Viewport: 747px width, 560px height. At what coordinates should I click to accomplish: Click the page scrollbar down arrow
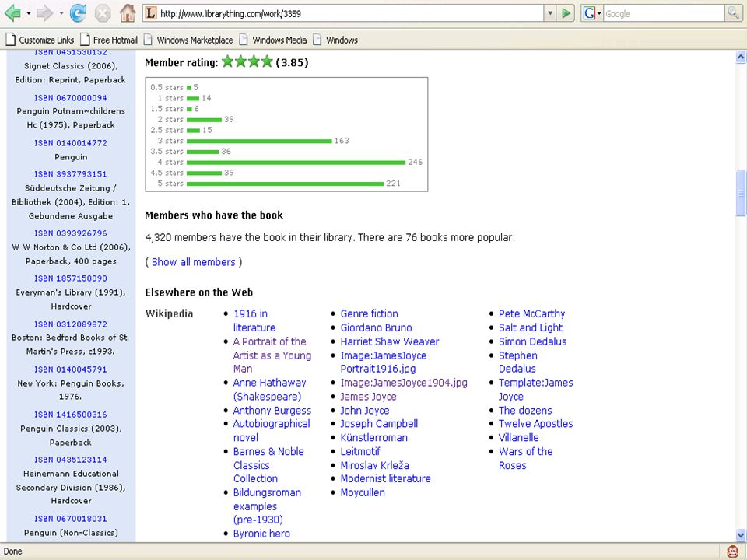click(741, 535)
